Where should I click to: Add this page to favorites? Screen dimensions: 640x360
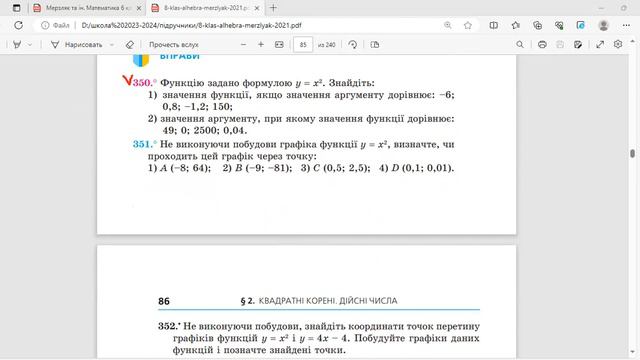pos(468,25)
